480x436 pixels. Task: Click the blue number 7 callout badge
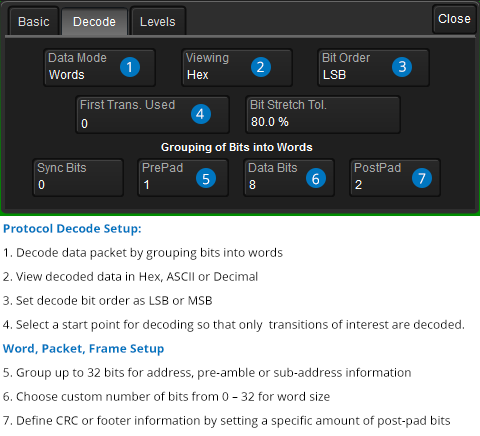tap(422, 178)
